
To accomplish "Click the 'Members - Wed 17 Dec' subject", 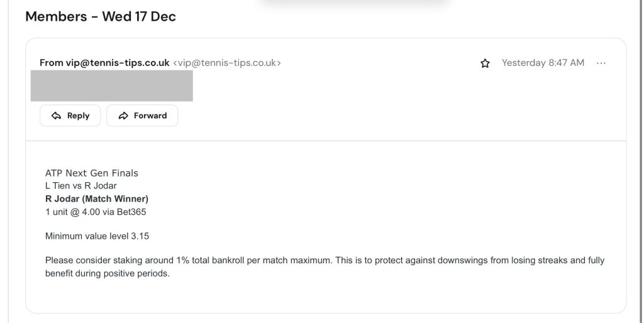I will point(101,17).
